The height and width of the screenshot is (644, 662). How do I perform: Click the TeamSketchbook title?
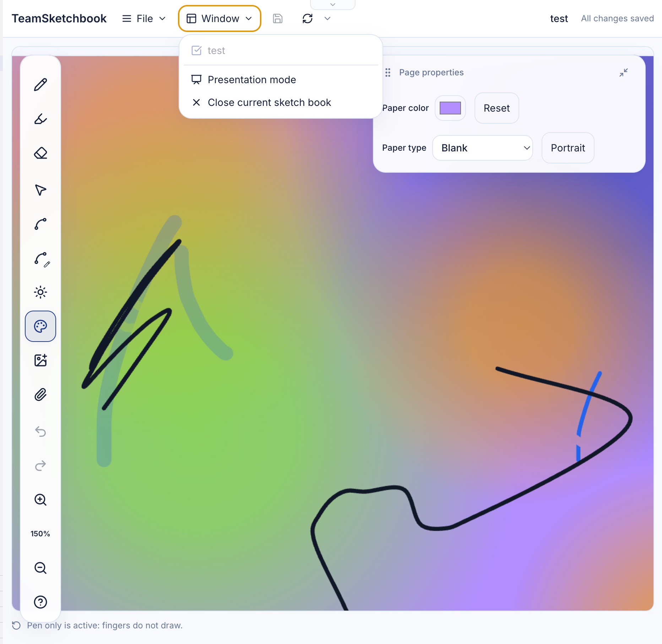(59, 18)
